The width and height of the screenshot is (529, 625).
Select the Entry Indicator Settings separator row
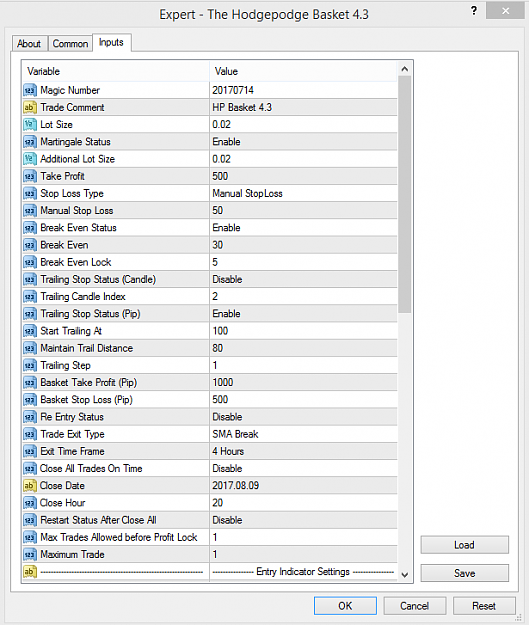tap(210, 572)
